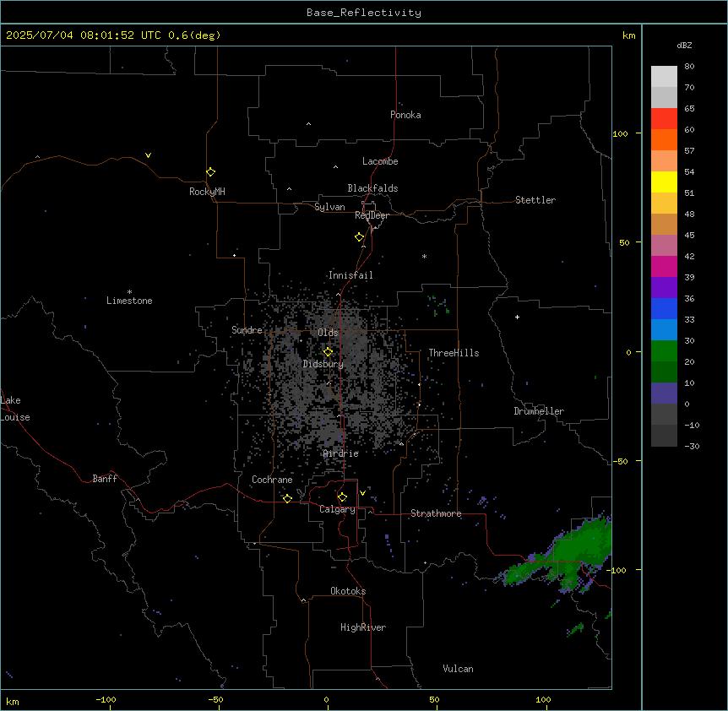The image size is (728, 711).
Task: Click the Sundre label
Action: point(247,330)
